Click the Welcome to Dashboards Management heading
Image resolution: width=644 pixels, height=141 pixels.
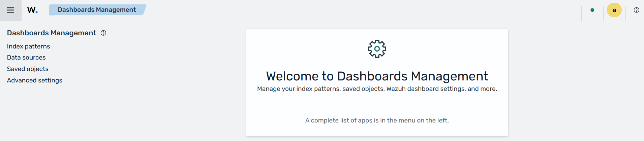377,76
